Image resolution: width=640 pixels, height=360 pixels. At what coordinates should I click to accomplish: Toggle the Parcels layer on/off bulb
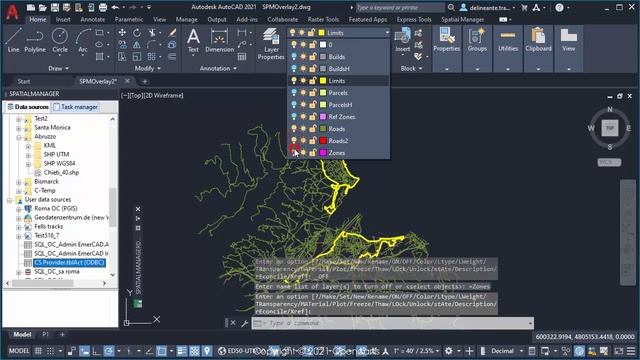click(x=294, y=93)
